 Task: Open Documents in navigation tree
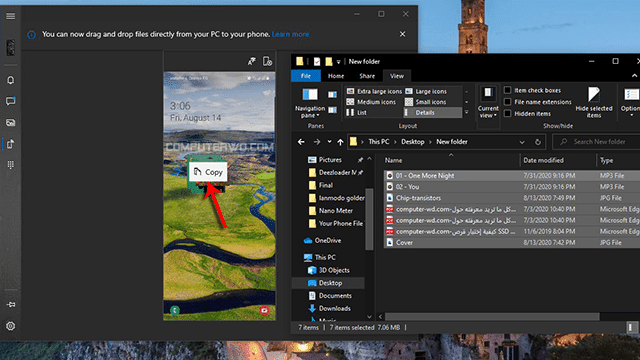click(x=335, y=296)
